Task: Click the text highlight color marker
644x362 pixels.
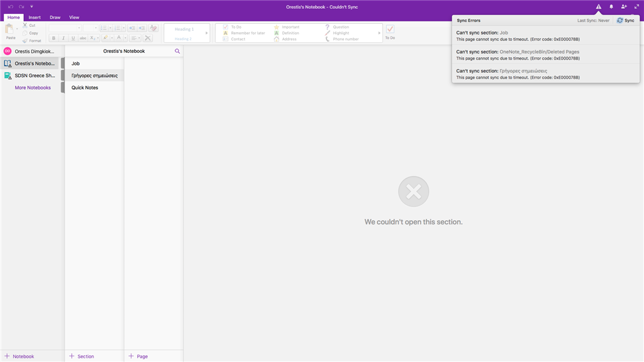Action: [106, 38]
